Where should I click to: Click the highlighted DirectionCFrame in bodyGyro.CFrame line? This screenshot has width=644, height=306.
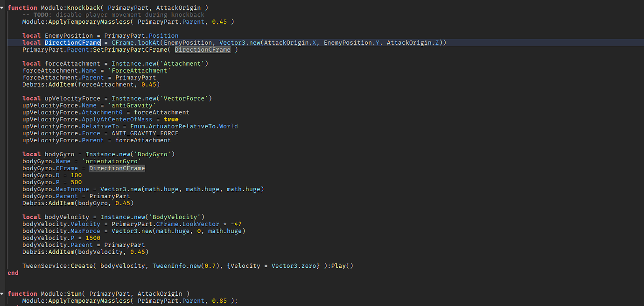pyautogui.click(x=116, y=168)
